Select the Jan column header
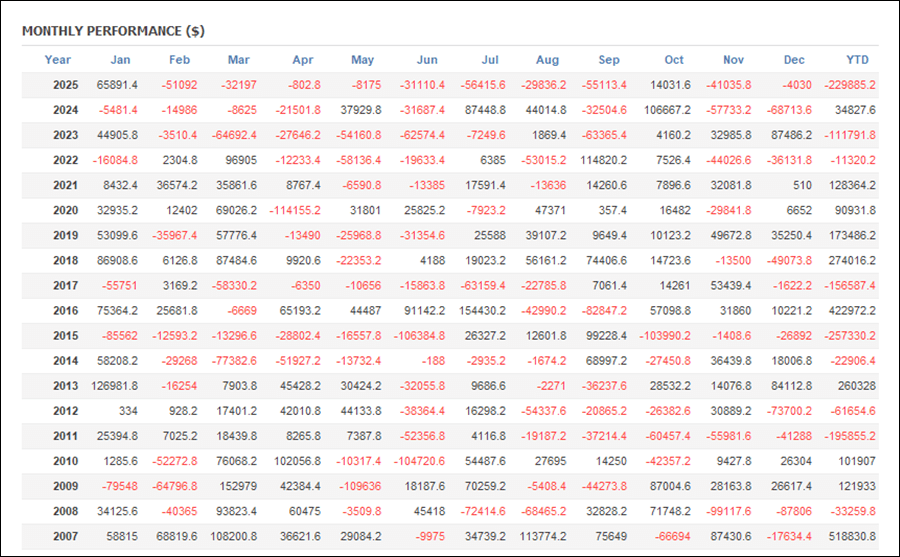This screenshot has height=557, width=900. (120, 60)
